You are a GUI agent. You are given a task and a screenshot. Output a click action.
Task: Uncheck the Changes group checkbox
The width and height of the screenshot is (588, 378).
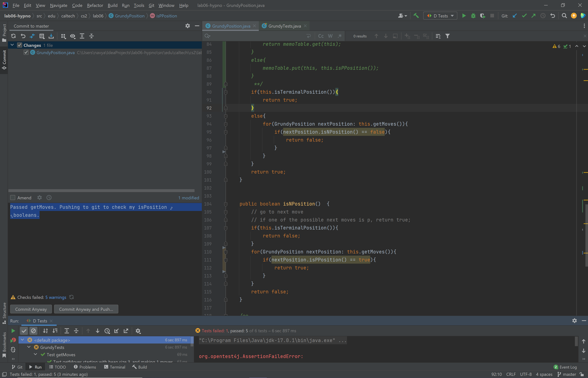(20, 45)
